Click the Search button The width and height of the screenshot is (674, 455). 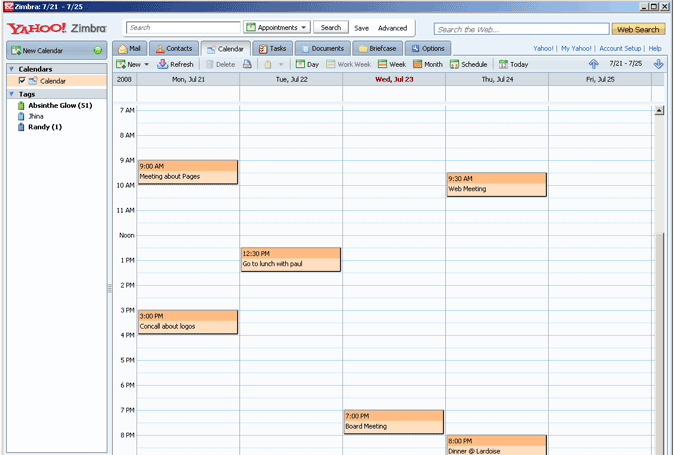pos(331,27)
